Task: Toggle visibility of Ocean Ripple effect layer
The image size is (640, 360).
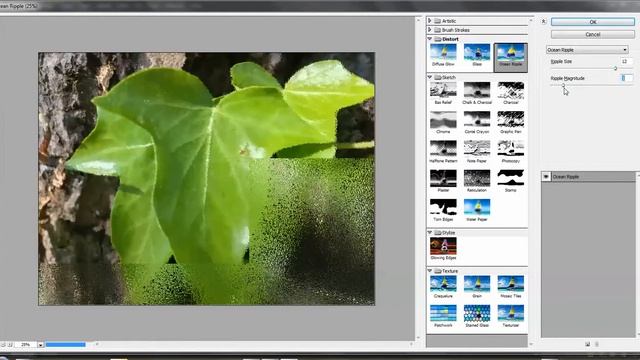Action: tap(546, 177)
